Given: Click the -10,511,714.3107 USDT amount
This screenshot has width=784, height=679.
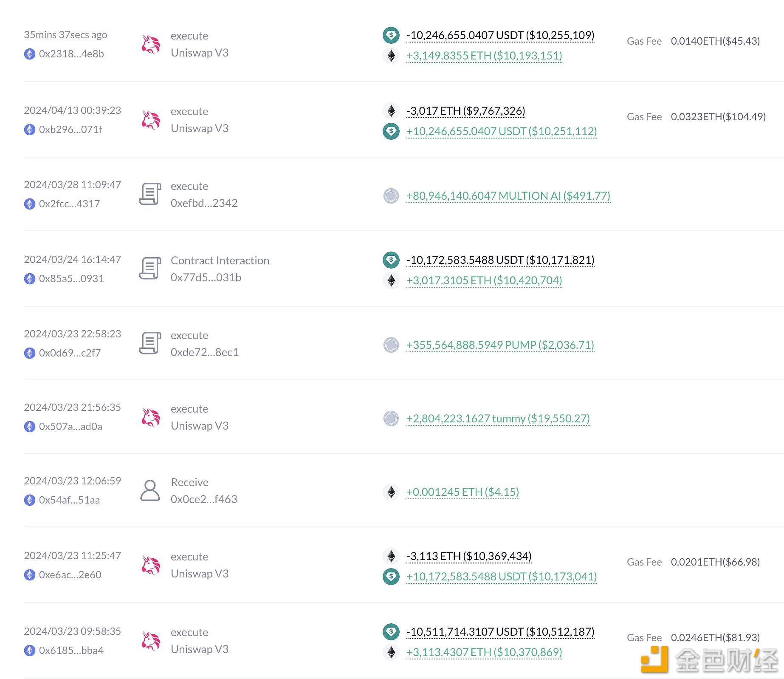Looking at the screenshot, I should tap(500, 632).
